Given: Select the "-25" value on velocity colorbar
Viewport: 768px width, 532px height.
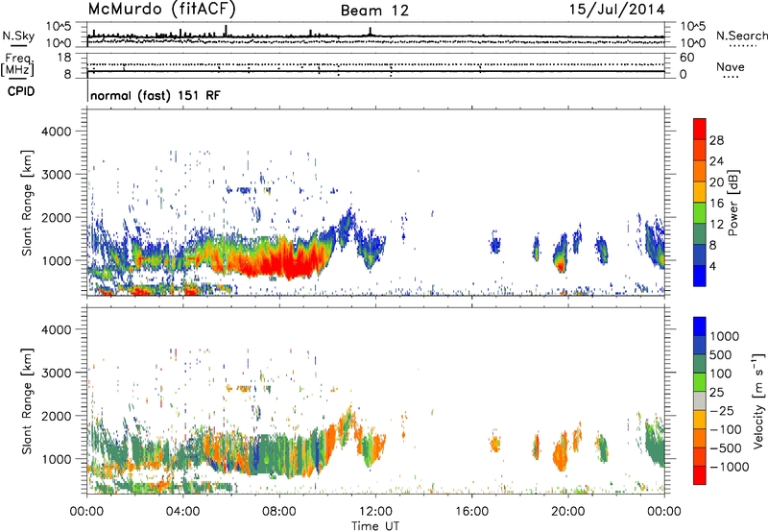Looking at the screenshot, I should (x=722, y=411).
